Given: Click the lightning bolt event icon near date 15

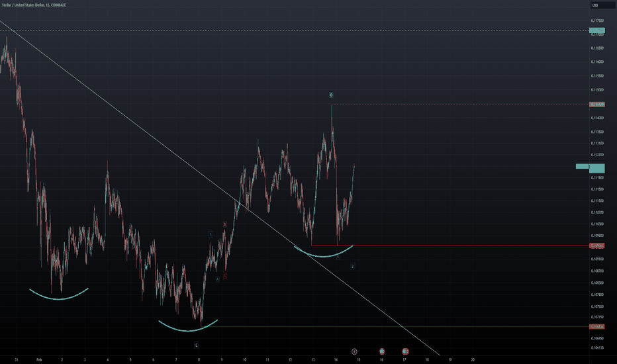Looking at the screenshot, I should tap(354, 351).
